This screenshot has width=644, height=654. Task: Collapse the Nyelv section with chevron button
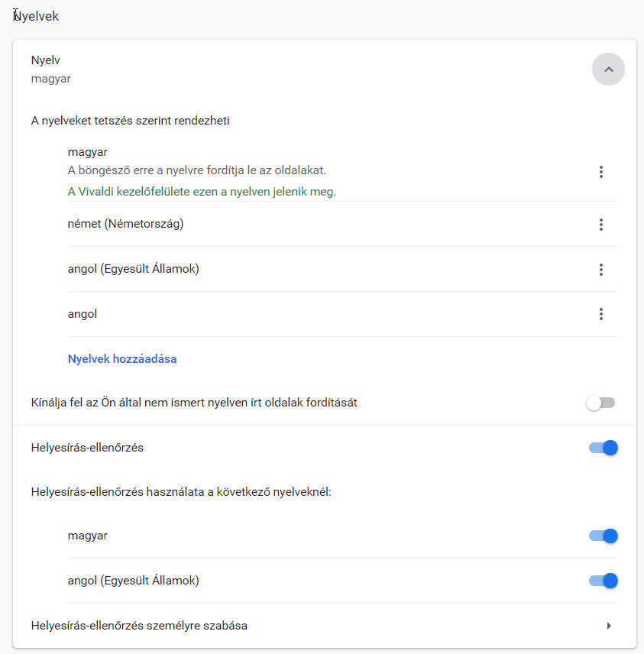tap(608, 70)
